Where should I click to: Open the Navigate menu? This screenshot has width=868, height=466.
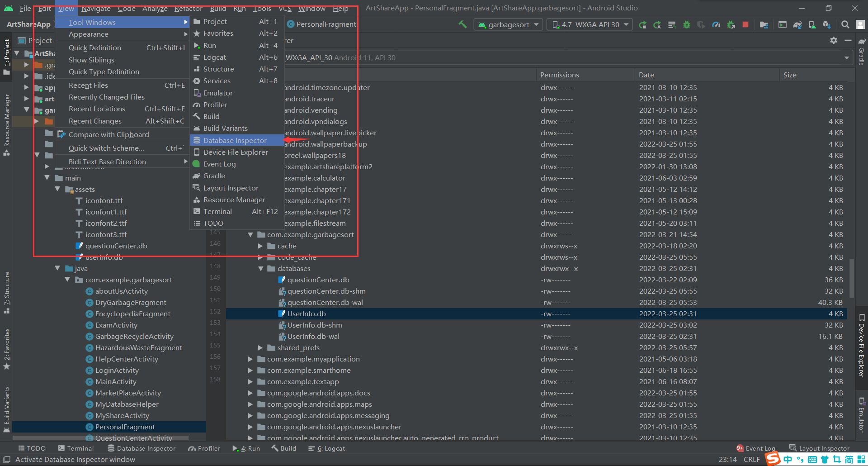[x=95, y=8]
